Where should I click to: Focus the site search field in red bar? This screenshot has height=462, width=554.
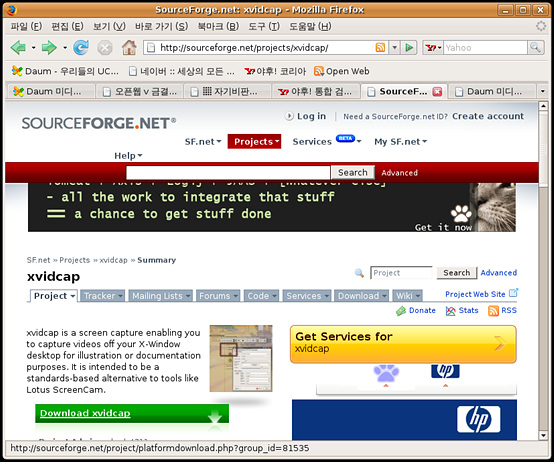[228, 173]
